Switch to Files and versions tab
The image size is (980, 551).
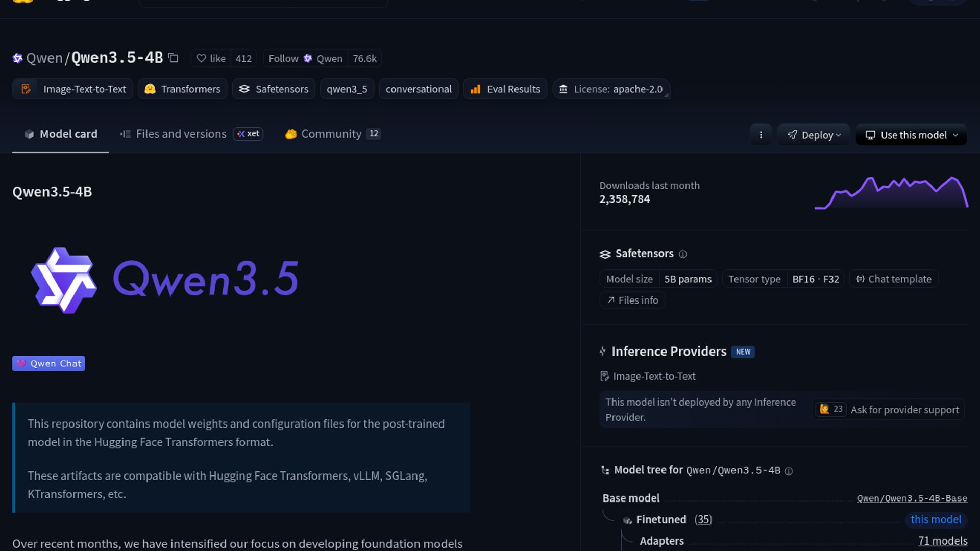(x=181, y=134)
